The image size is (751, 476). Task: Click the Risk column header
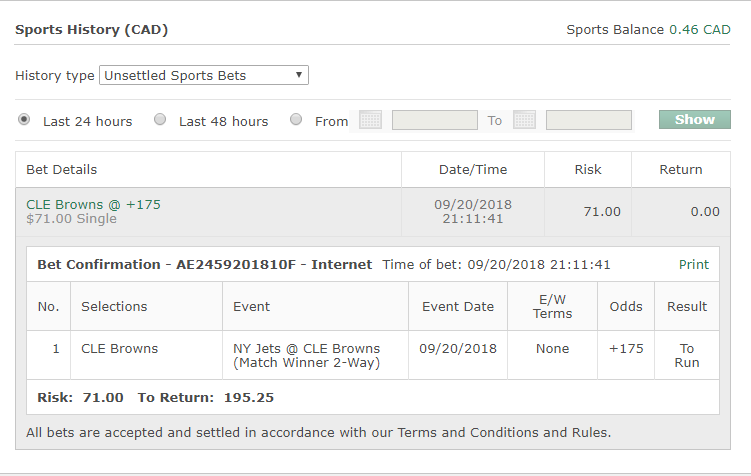pyautogui.click(x=588, y=170)
